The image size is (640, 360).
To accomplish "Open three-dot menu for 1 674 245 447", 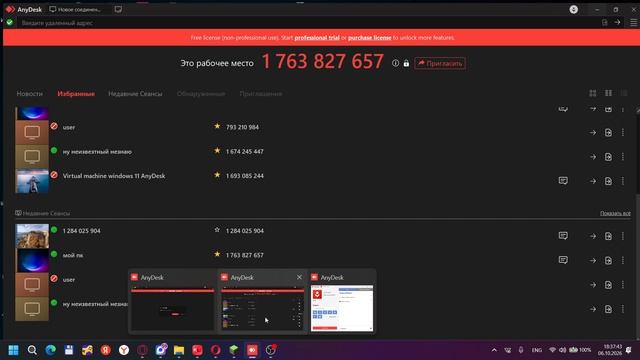I will (x=623, y=157).
